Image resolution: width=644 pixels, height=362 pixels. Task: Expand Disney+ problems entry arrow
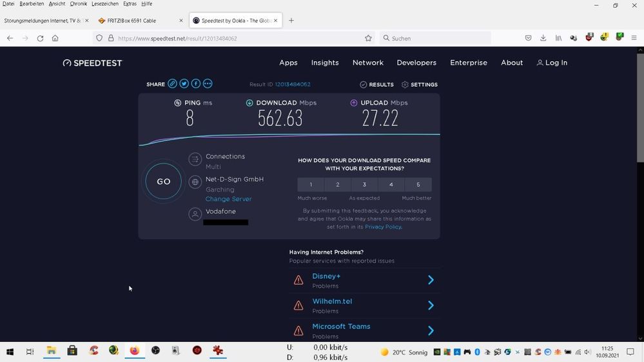pyautogui.click(x=431, y=280)
